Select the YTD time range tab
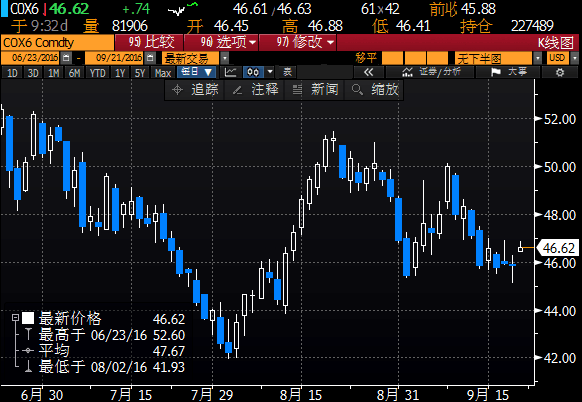582x402 pixels. [x=98, y=73]
